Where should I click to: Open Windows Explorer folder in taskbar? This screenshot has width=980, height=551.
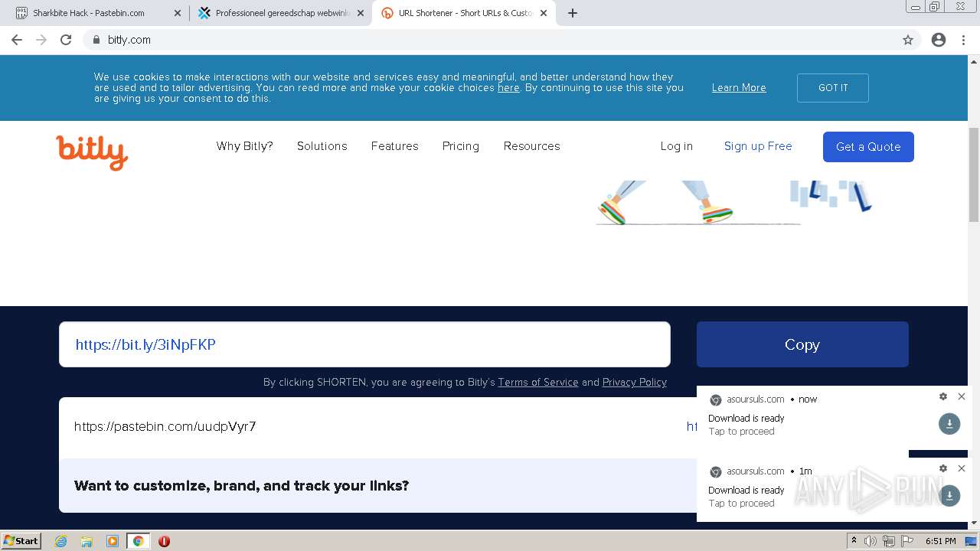(87, 541)
